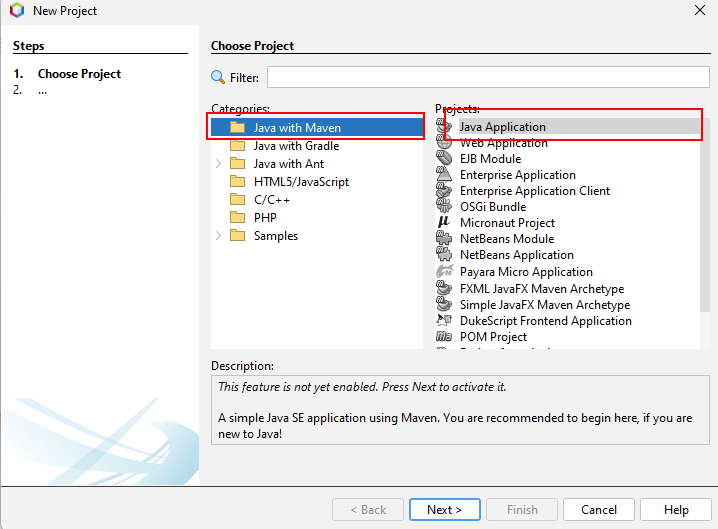Select FXML JavaFX Maven Archetype entry
Viewport: 718px width, 529px height.
tap(542, 289)
